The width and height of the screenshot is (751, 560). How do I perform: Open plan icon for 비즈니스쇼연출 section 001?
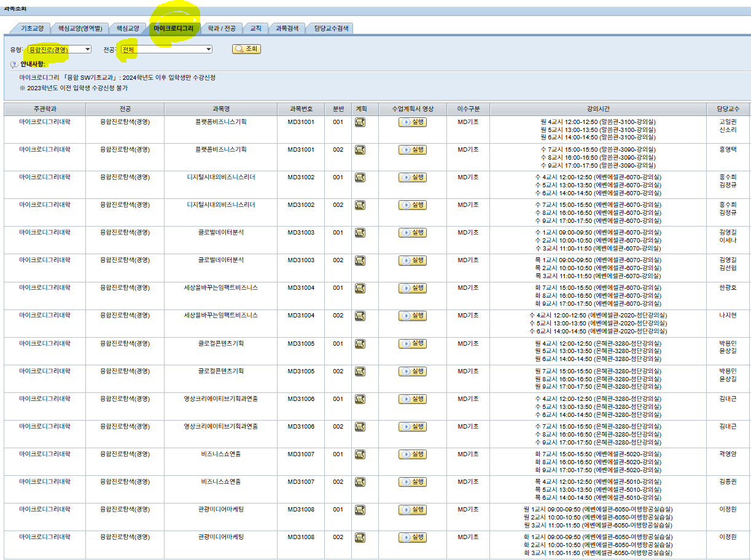360,454
